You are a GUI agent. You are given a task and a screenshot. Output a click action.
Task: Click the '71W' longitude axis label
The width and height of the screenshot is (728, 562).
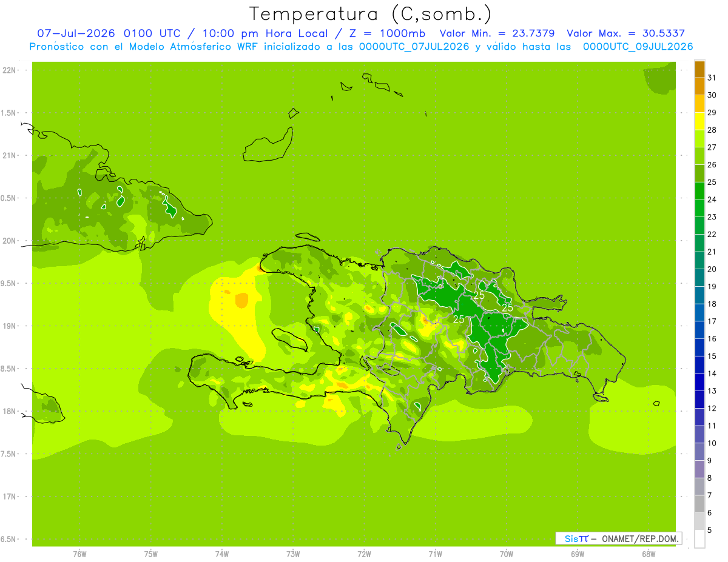435,554
